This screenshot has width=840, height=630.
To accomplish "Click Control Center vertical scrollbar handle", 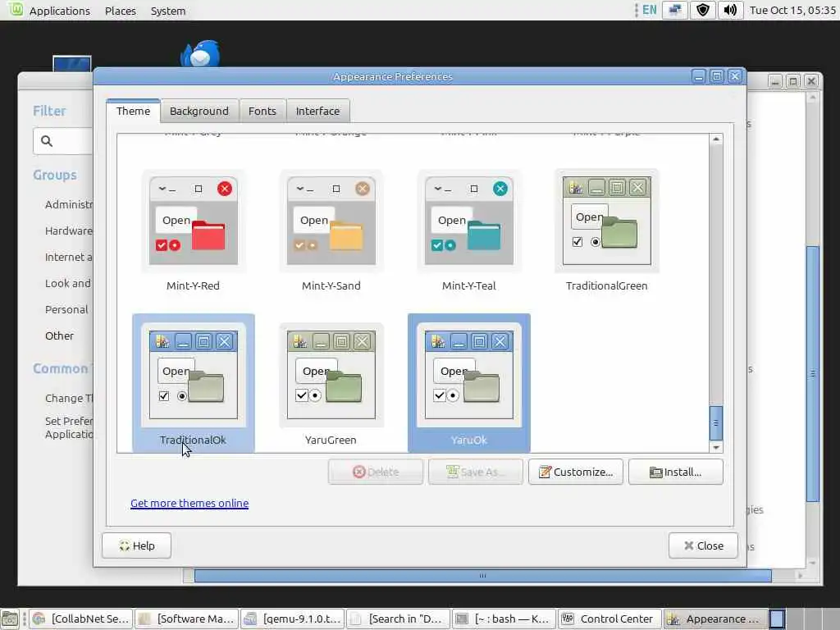I will point(813,373).
